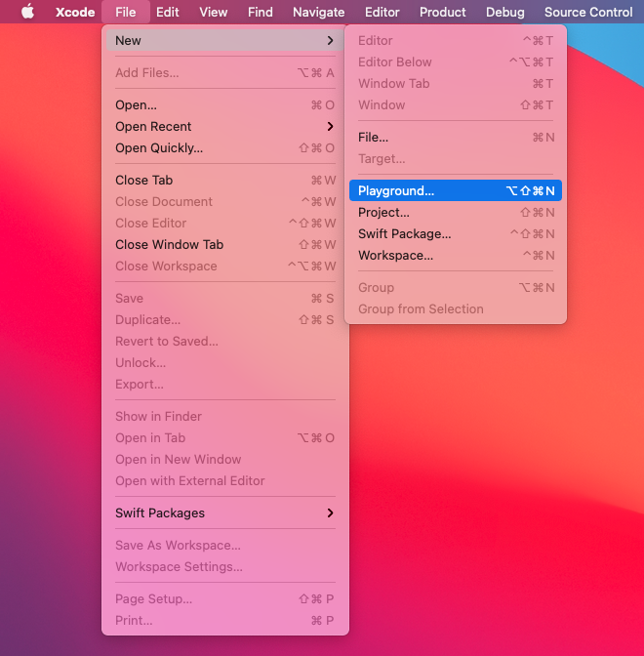This screenshot has width=644, height=656.
Task: Select Playground... in New submenu
Action: pos(456,190)
